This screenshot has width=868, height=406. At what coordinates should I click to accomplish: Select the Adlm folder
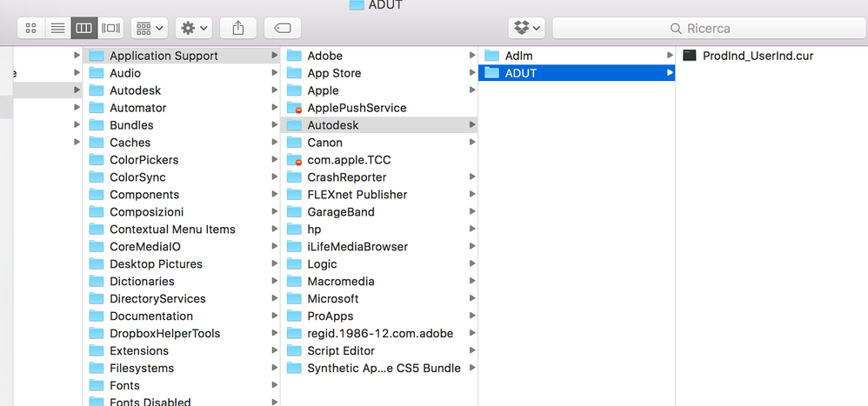coord(518,56)
